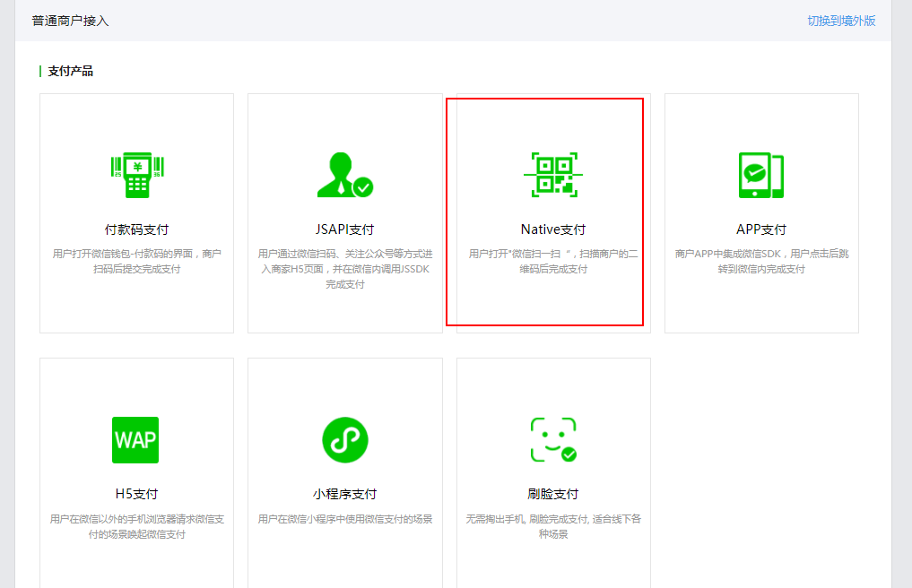This screenshot has width=912, height=588.
Task: Click the 普通商户接入 header label
Action: click(68, 19)
